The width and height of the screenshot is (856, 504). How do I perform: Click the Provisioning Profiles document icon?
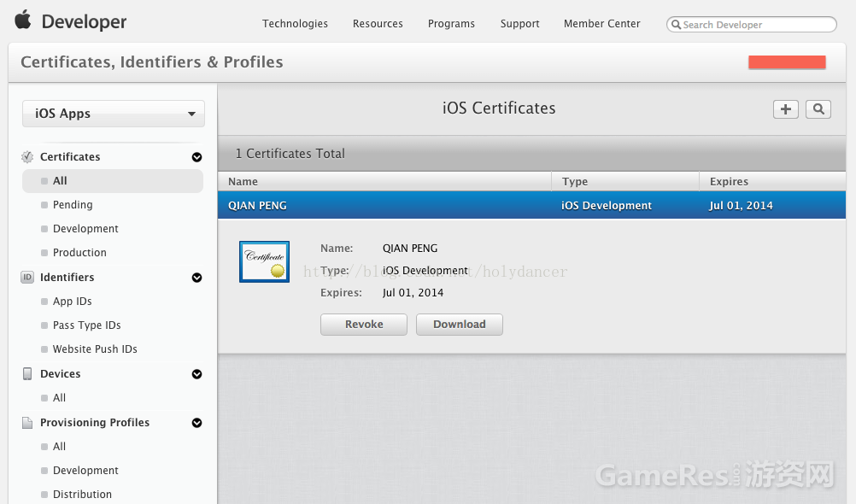point(27,423)
